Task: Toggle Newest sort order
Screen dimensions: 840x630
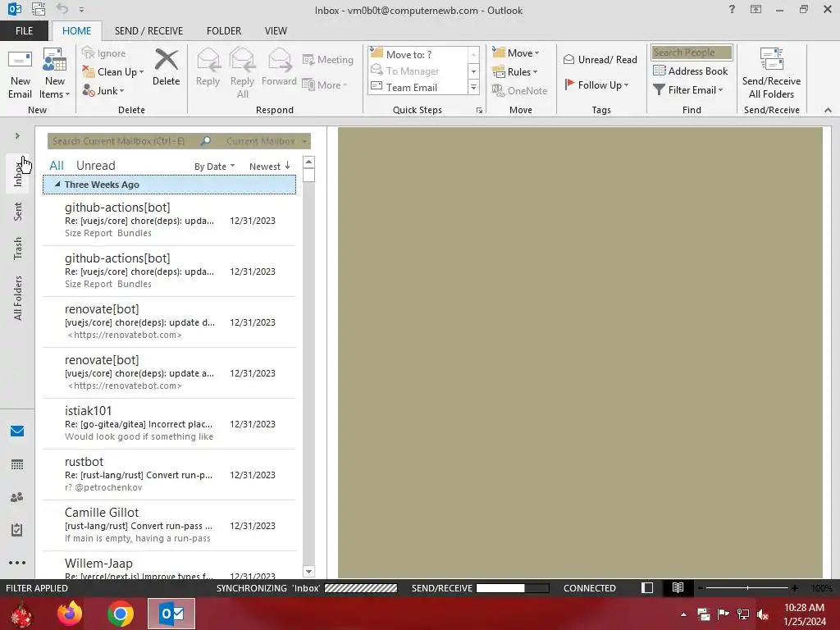Action: (x=269, y=166)
